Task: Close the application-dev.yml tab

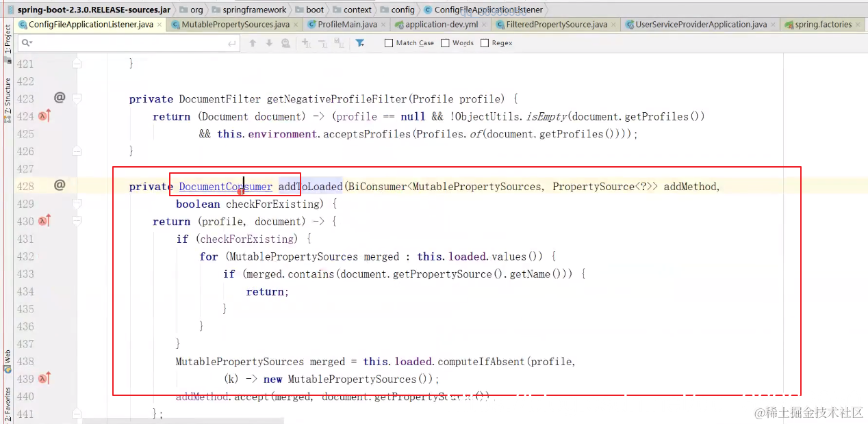Action: tap(485, 25)
